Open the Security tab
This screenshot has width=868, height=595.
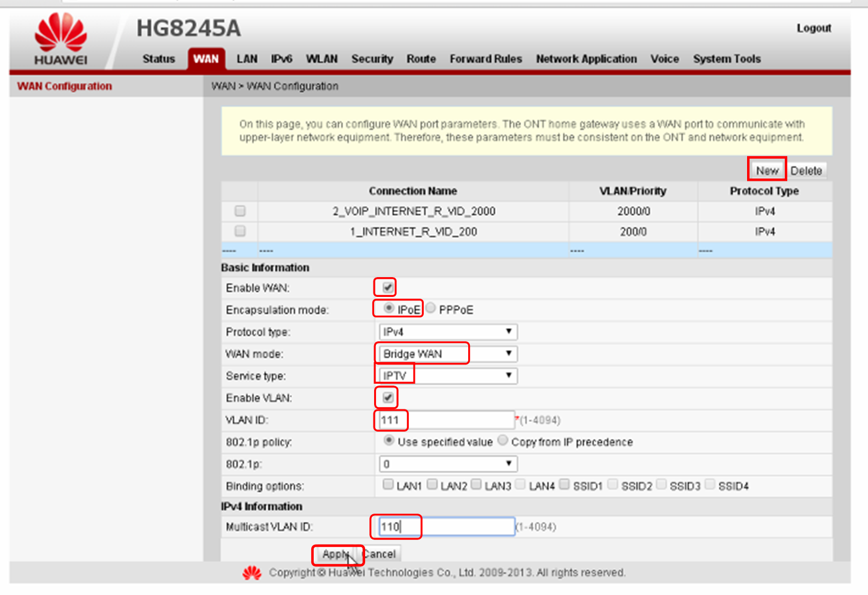[x=372, y=59]
